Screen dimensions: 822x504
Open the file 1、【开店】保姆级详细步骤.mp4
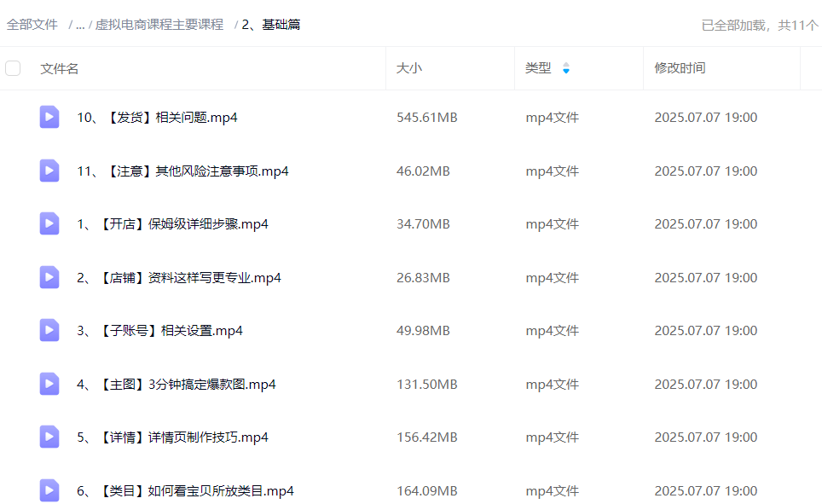[172, 224]
